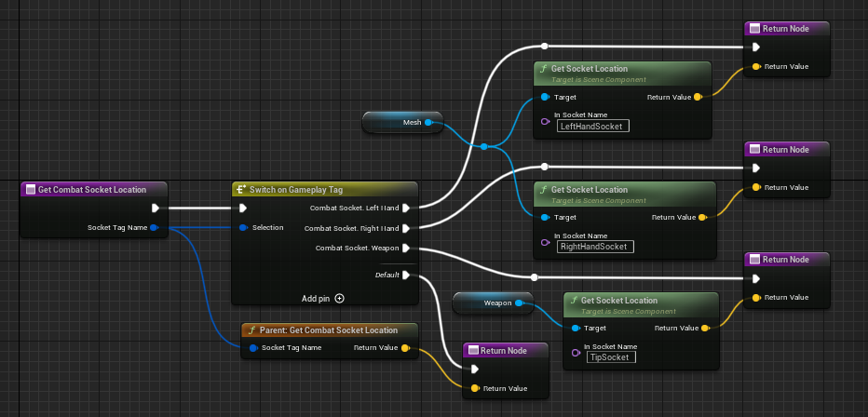868x417 pixels.
Task: Click function icon on Parent: Get Combat Socket Location
Action: [x=251, y=330]
